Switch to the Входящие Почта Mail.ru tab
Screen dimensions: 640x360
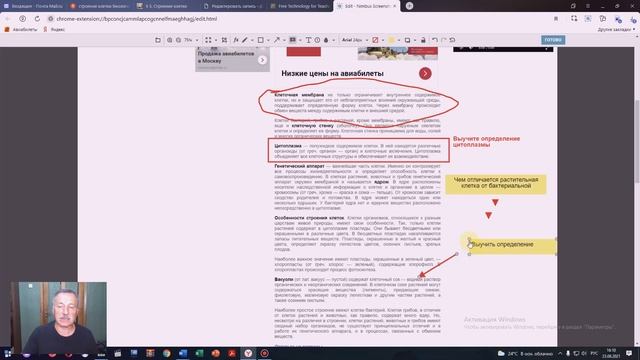pos(33,6)
